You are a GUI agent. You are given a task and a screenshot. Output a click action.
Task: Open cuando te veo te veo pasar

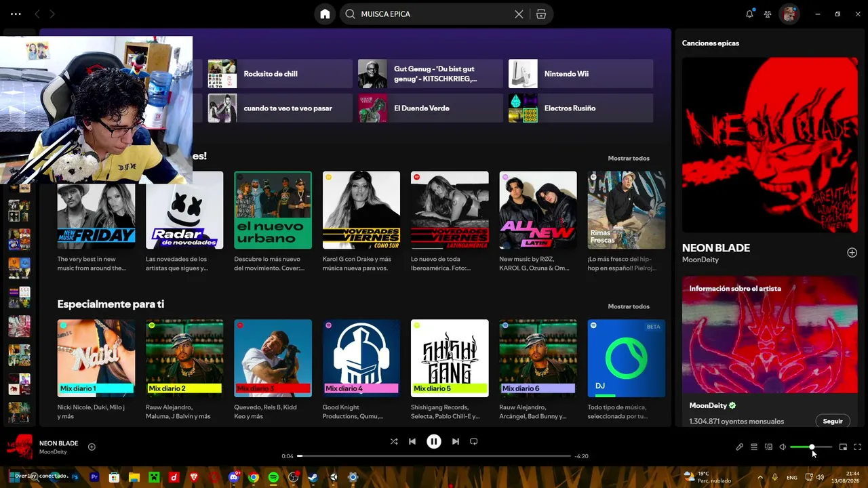click(280, 108)
